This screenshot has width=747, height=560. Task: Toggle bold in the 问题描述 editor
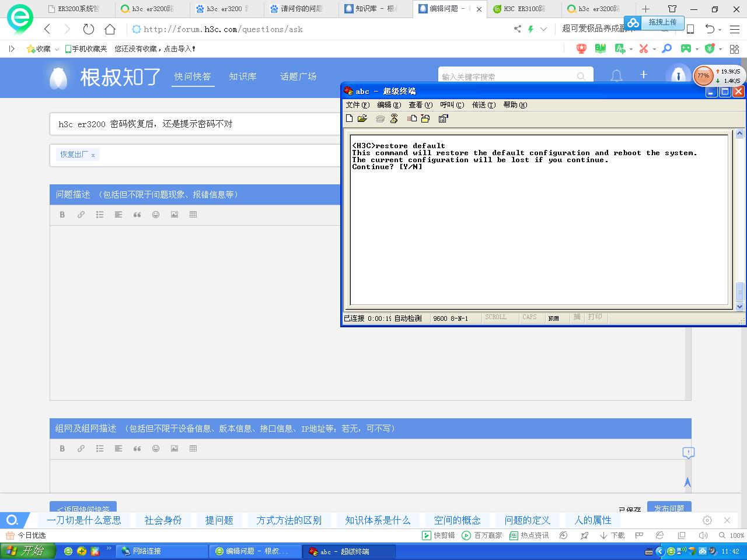62,215
